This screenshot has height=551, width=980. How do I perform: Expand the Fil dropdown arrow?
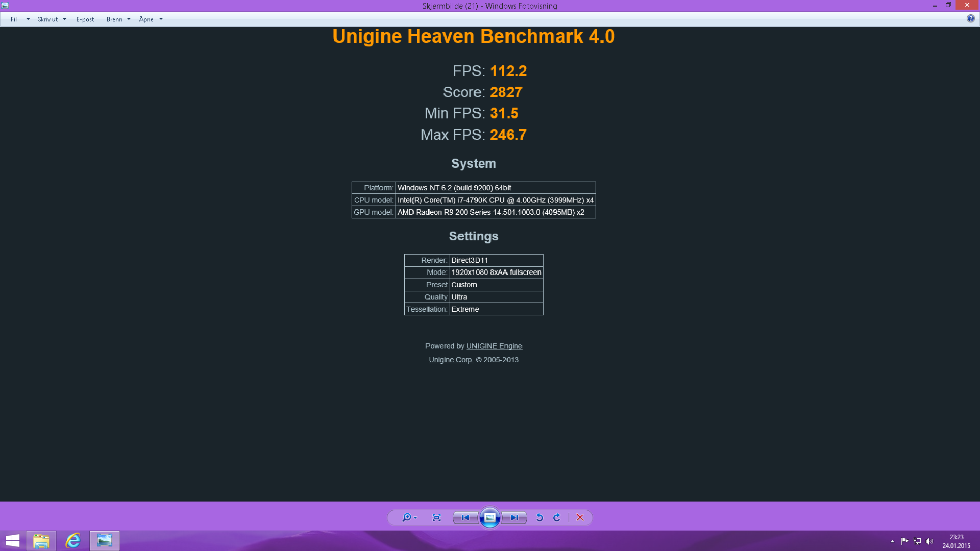click(28, 19)
